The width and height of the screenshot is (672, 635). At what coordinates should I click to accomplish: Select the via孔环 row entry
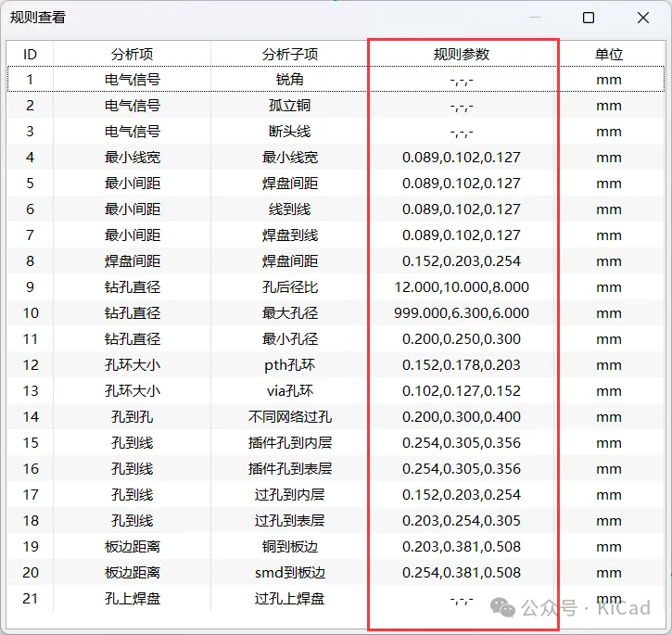click(x=289, y=391)
